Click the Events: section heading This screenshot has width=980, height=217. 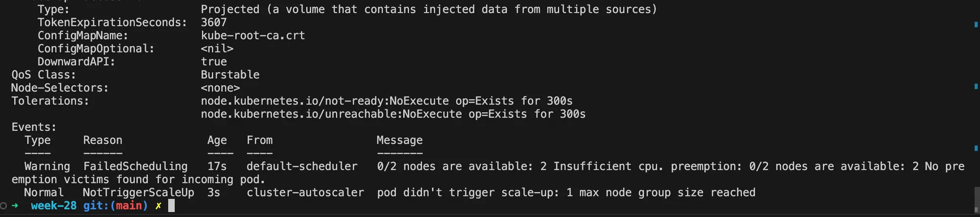click(x=34, y=127)
